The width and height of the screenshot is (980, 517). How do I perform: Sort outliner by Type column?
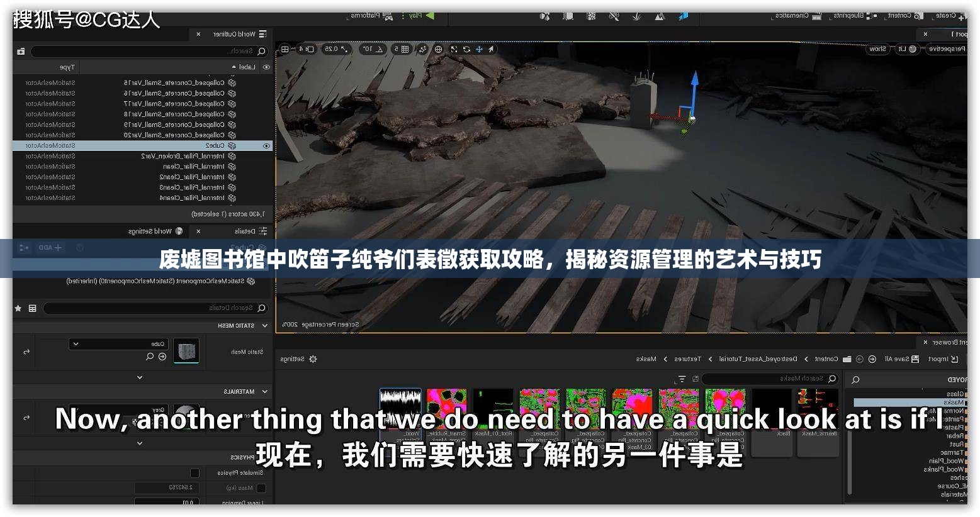[67, 67]
